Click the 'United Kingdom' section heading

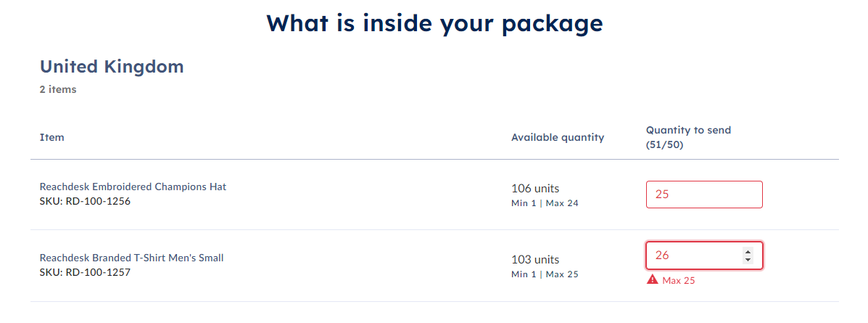[112, 67]
